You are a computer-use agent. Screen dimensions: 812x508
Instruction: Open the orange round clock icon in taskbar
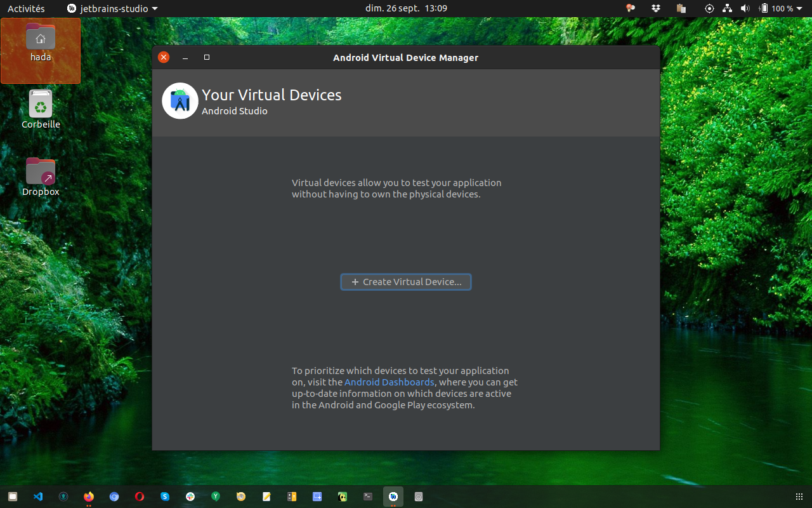241,497
